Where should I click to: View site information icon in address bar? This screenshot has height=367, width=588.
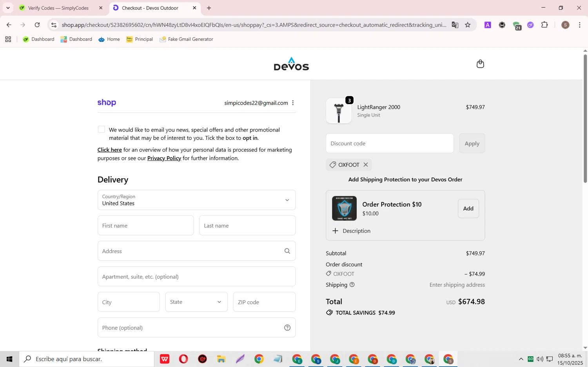tap(54, 25)
